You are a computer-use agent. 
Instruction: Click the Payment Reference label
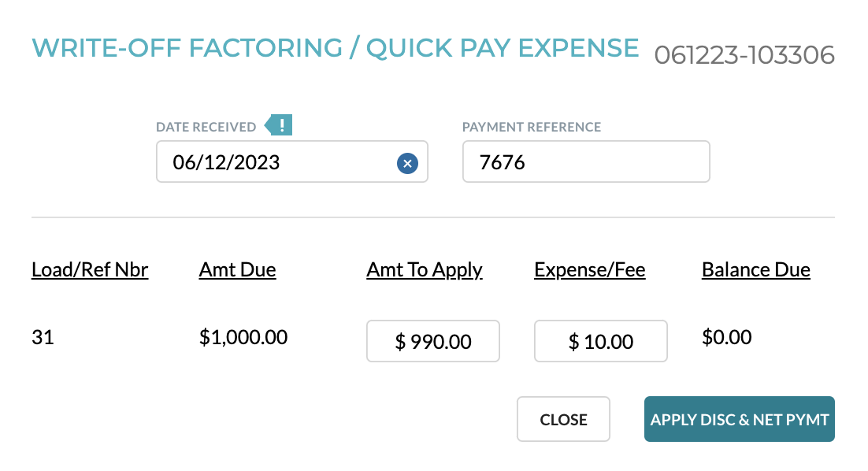click(532, 127)
